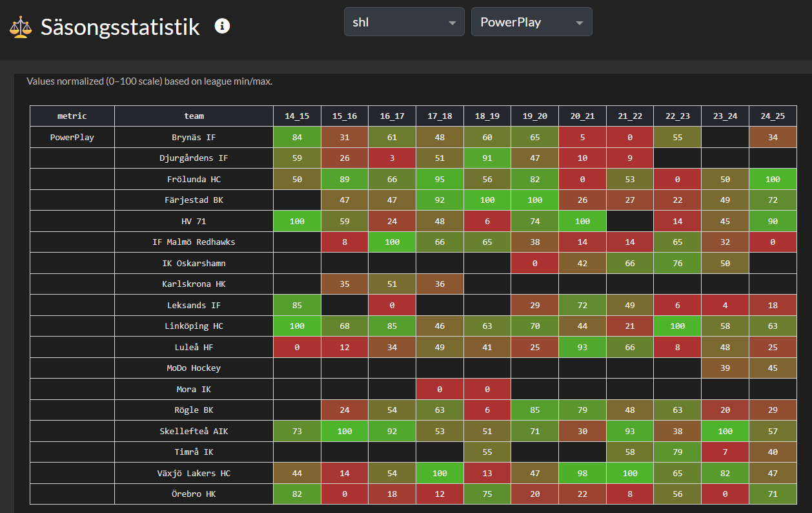
Task: Click the 14_15 season column header
Action: 297,116
